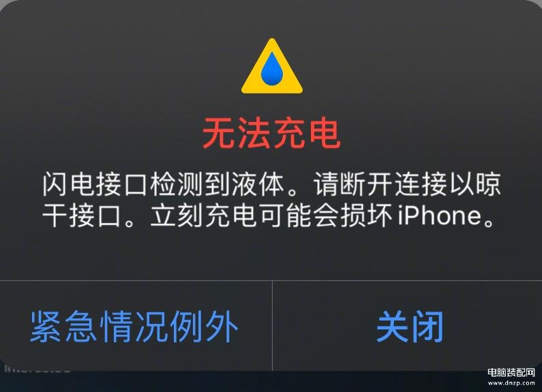Tap the 充电 characters in the red title
542x392 pixels.
(x=306, y=134)
